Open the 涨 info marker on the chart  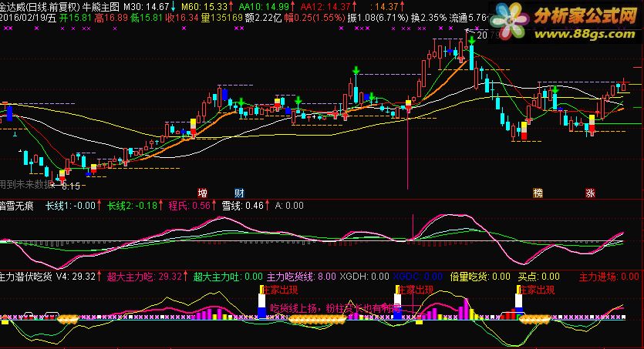[590, 193]
